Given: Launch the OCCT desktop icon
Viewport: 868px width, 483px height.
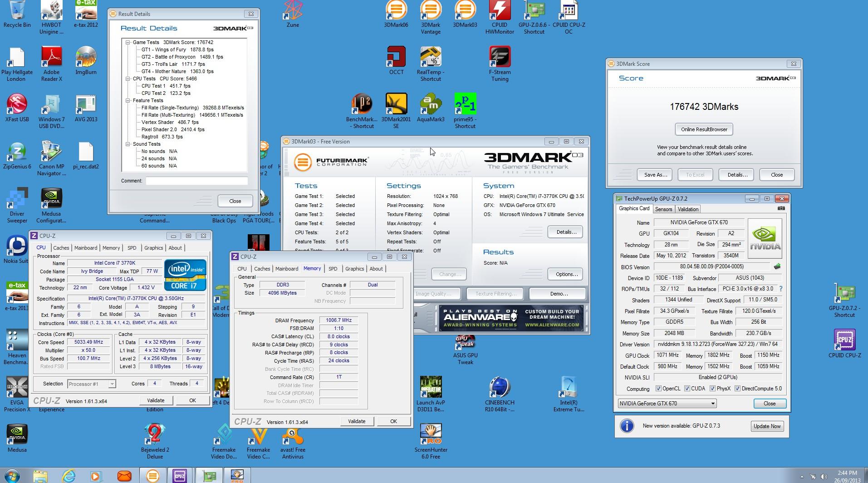Looking at the screenshot, I should tap(396, 60).
